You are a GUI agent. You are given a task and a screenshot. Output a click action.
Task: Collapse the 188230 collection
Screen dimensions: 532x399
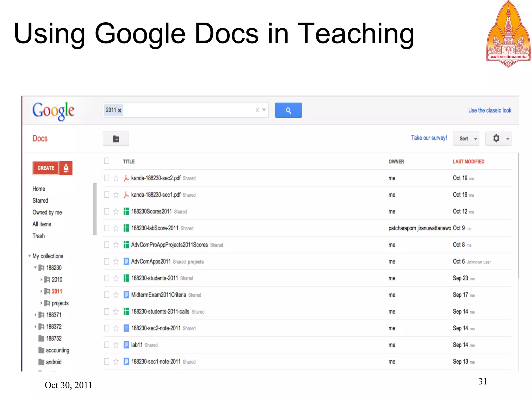tap(35, 267)
